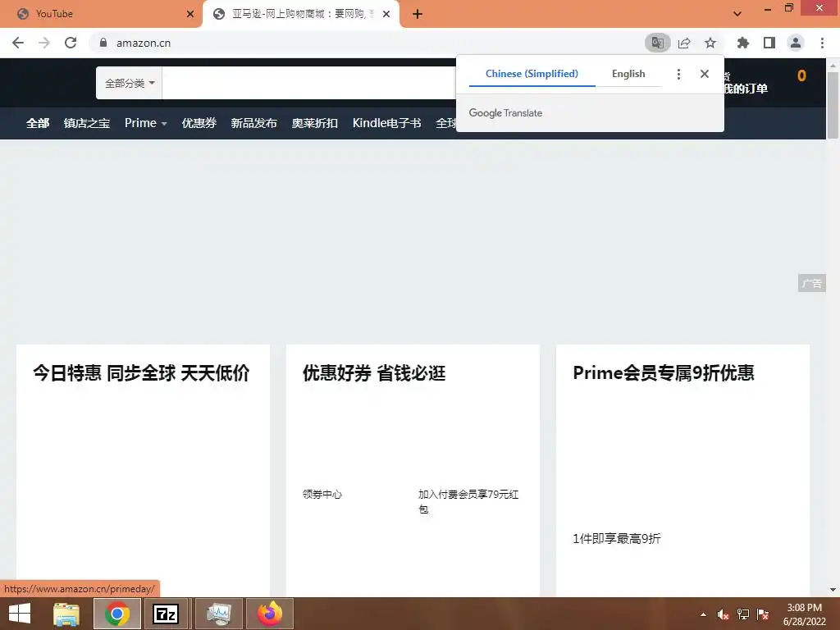Select the Chinese (Simplified) translate tab
840x630 pixels.
532,74
